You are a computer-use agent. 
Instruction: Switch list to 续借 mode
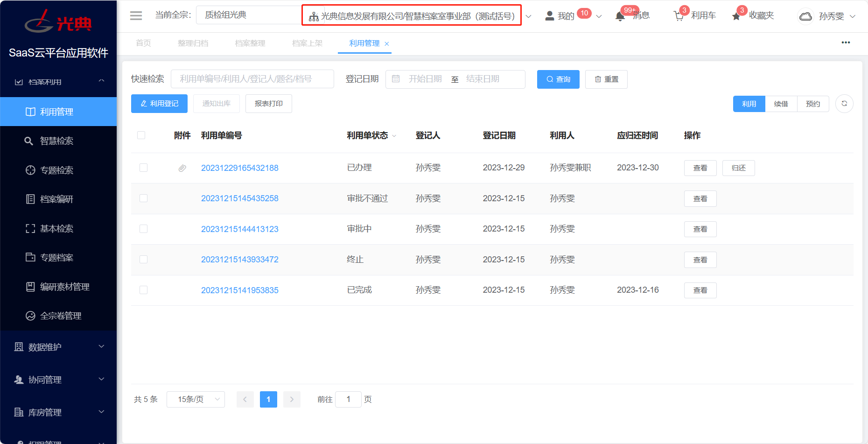tap(781, 104)
